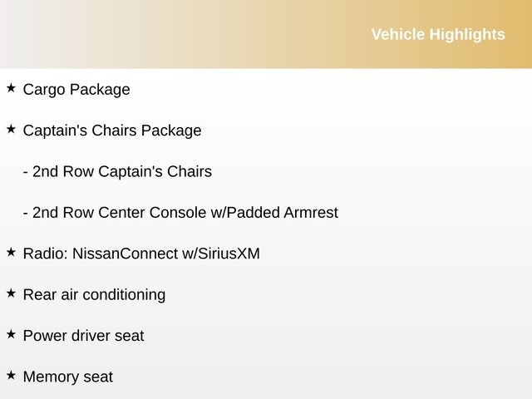Click the Cargo Package text
The width and height of the screenshot is (532, 399).
click(x=76, y=89)
